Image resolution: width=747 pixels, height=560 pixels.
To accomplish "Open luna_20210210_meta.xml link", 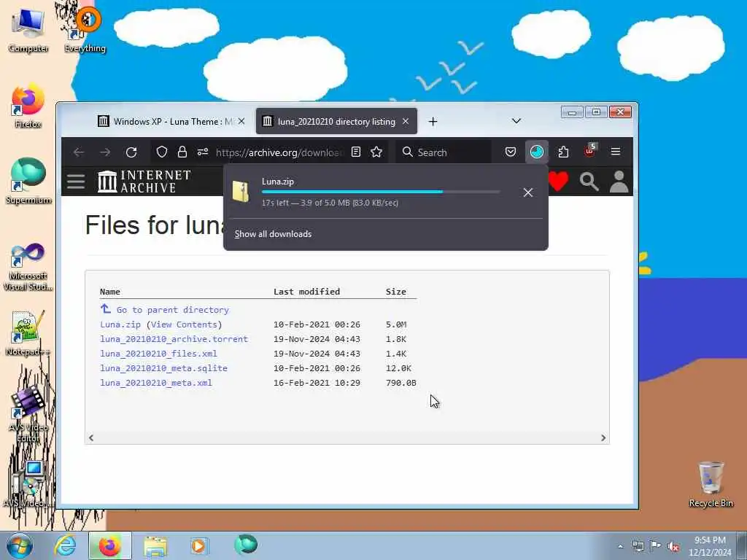I will 156,383.
